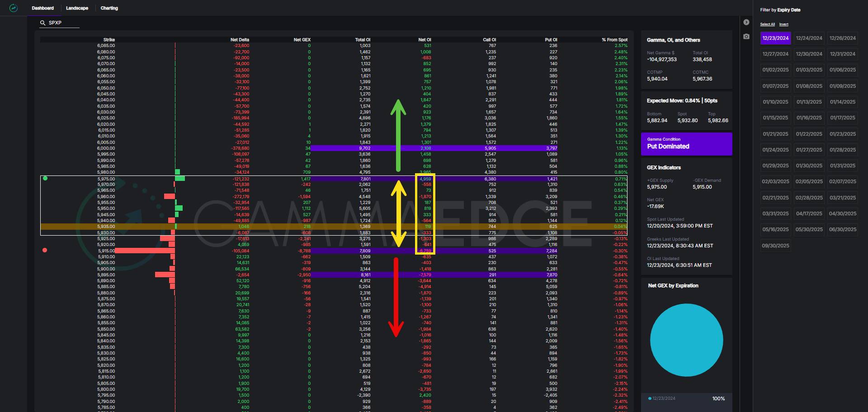Sort by the Strike column header
Viewport: 868px width, 412px height.
[x=109, y=40]
